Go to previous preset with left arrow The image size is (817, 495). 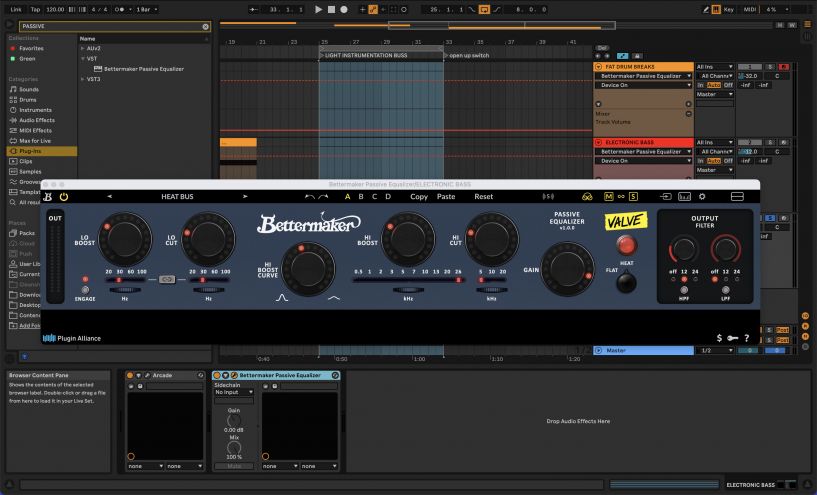pyautogui.click(x=109, y=196)
